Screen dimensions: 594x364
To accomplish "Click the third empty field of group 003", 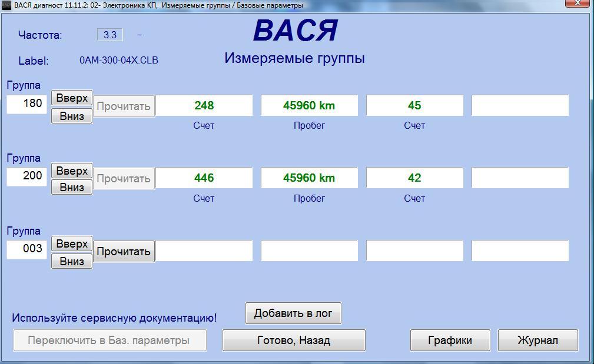I will (414, 251).
